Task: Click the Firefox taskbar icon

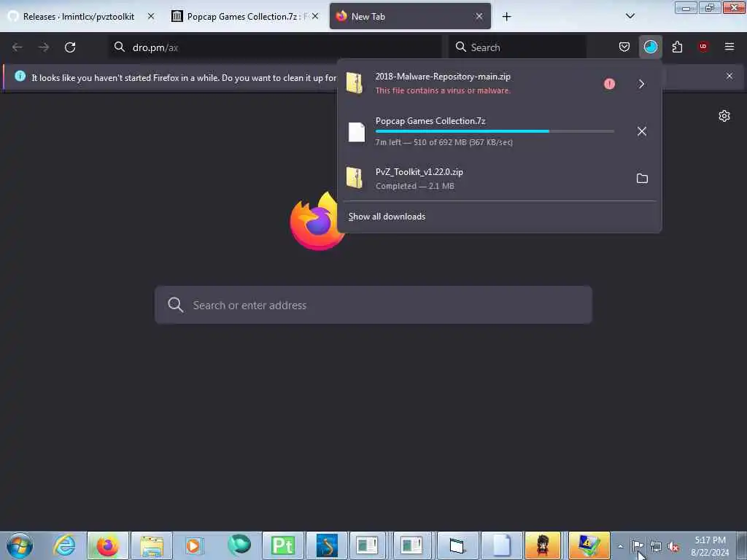Action: [x=108, y=545]
